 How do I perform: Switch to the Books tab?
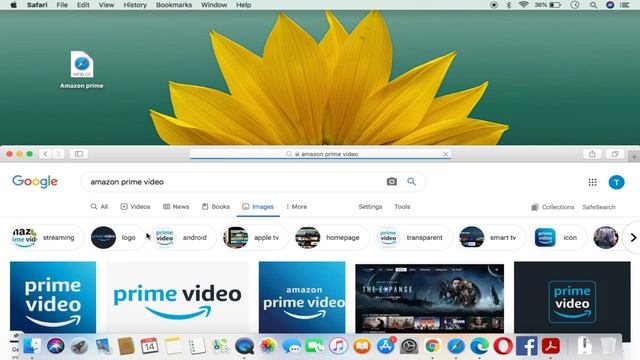coord(216,207)
